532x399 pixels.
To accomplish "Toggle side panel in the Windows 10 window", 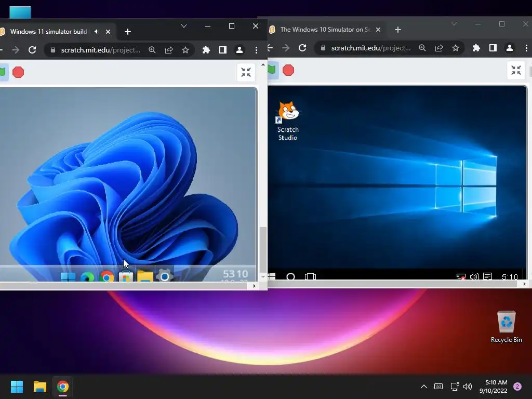I will tap(493, 48).
